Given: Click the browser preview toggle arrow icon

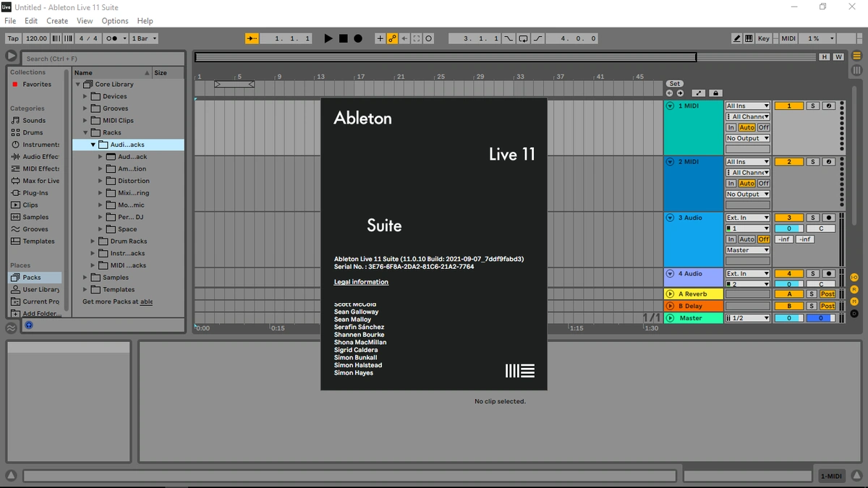Looking at the screenshot, I should click(11, 56).
